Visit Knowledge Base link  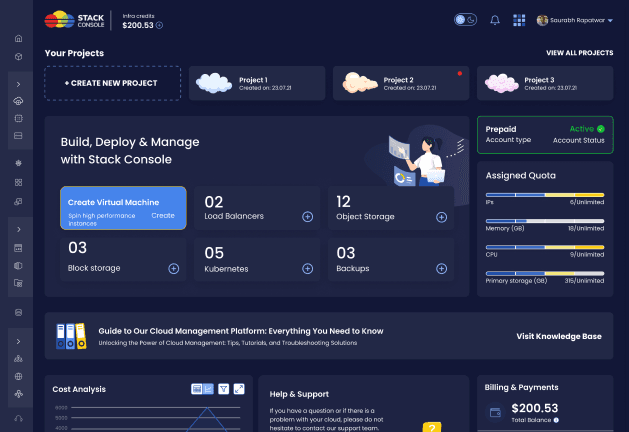point(558,336)
